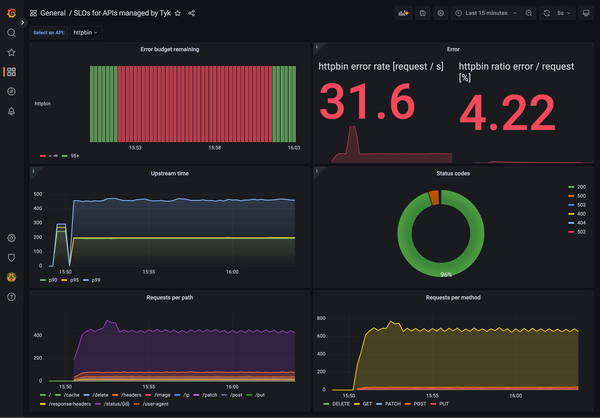Save the dashboard using disk icon
Screen dimensions: 600x418
point(423,13)
